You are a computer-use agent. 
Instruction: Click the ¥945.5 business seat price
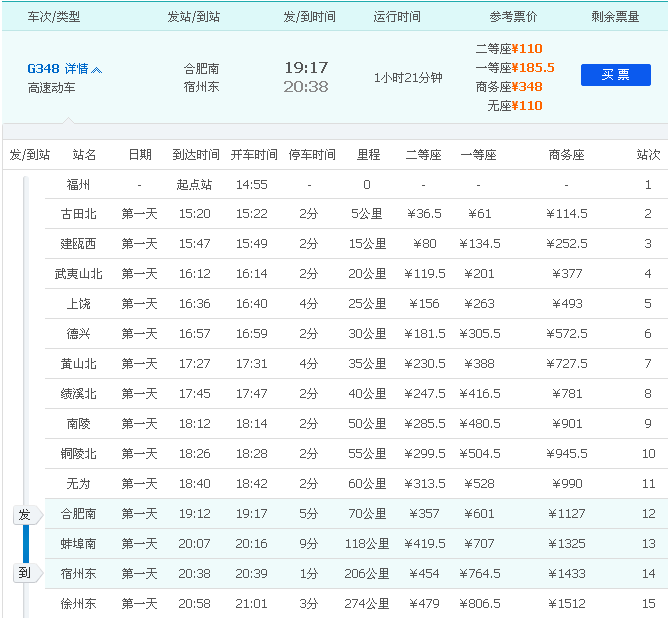[567, 454]
